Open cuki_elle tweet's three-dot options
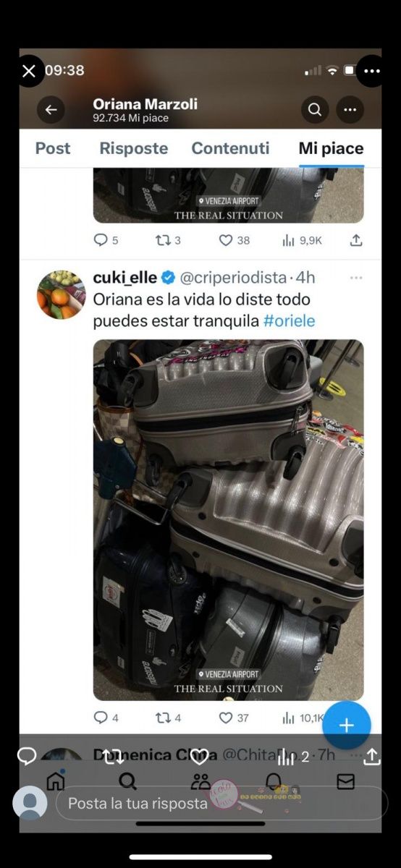The width and height of the screenshot is (401, 868). (356, 278)
